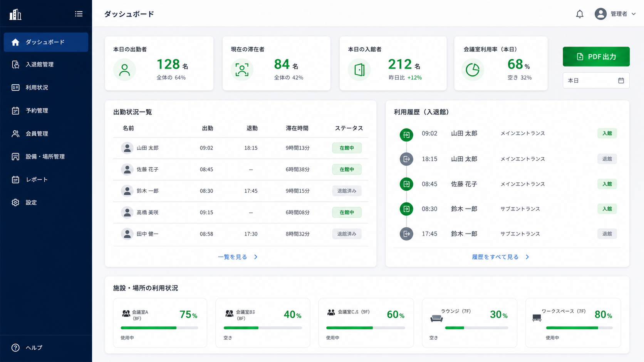Click the PDF出力 button
The height and width of the screenshot is (362, 644).
coord(596,57)
